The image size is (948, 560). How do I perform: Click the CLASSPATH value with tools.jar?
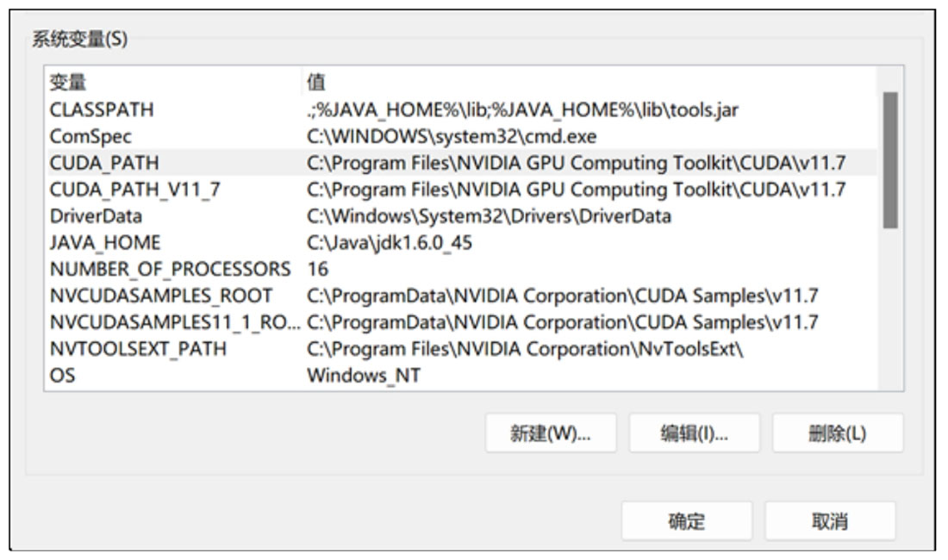[522, 110]
